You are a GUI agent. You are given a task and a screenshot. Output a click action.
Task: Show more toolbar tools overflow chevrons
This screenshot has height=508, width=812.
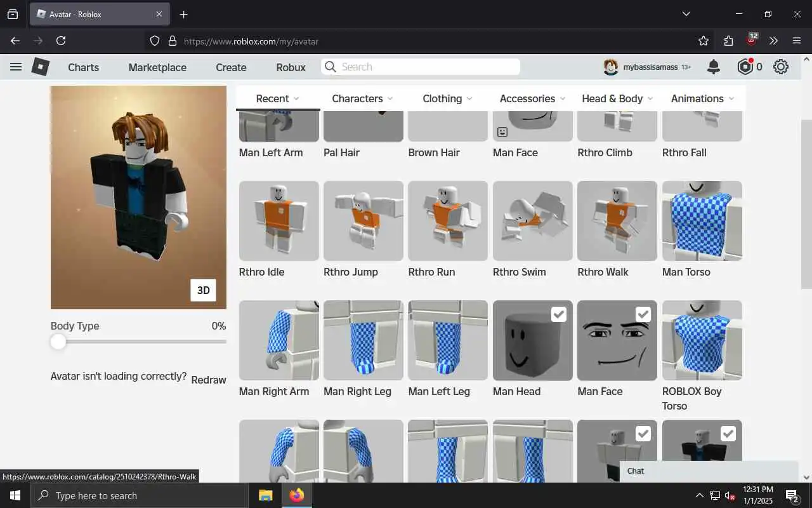tap(773, 41)
